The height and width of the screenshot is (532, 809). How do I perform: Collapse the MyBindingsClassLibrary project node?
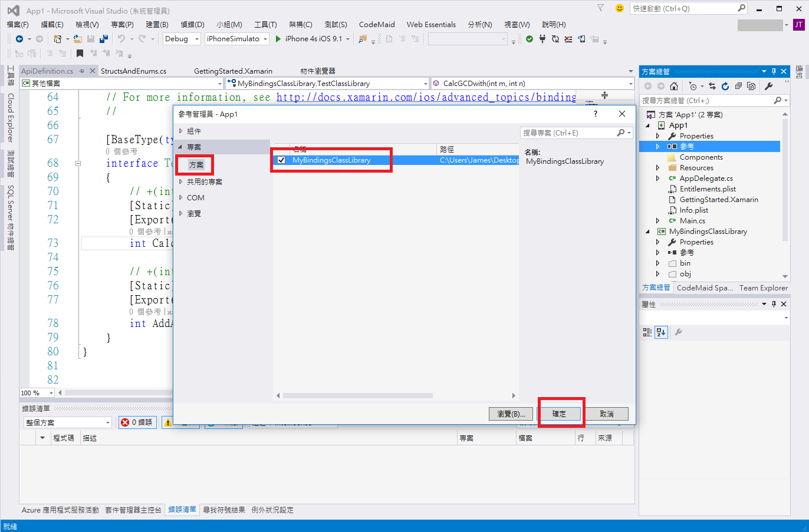tap(647, 232)
